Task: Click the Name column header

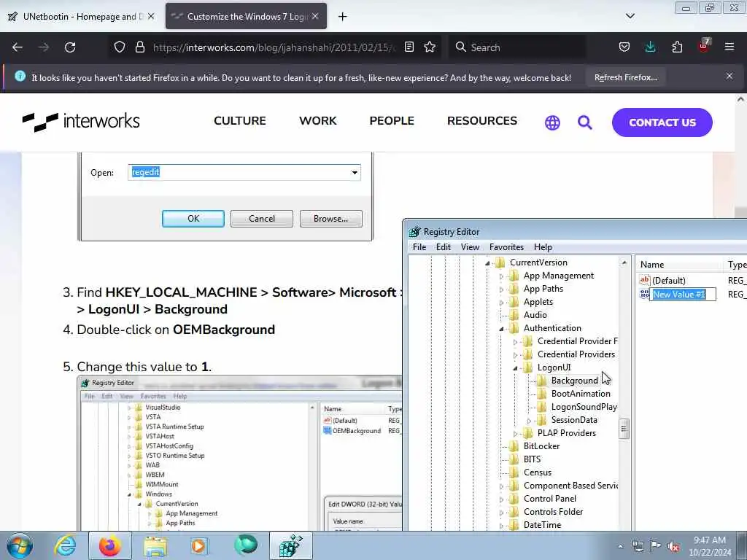Action: [x=678, y=264]
